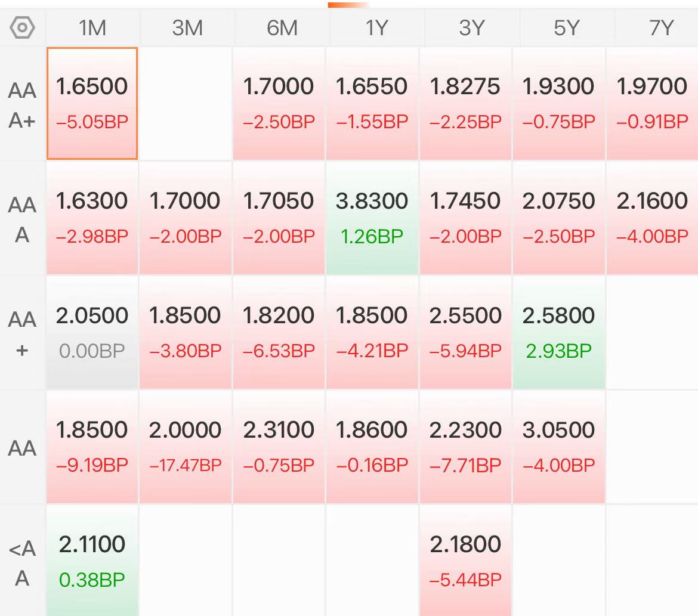Open the 1.8275 AAA+ 3Y cell
This screenshot has width=698, height=616.
click(465, 103)
